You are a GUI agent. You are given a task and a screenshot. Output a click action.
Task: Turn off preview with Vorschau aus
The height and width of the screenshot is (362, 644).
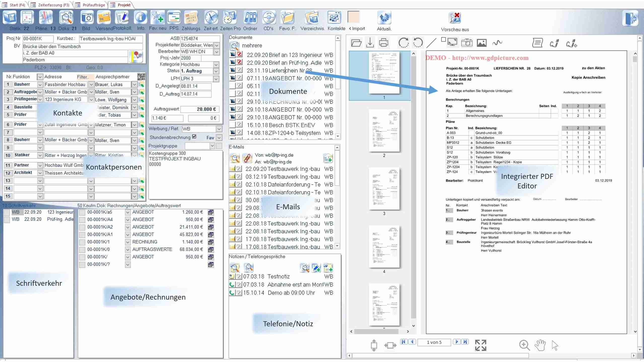455,18
